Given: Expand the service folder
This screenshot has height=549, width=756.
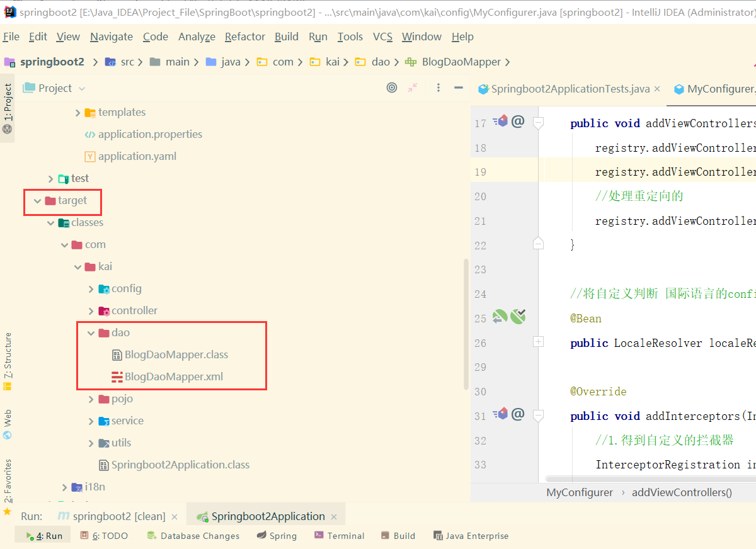Looking at the screenshot, I should coord(91,421).
